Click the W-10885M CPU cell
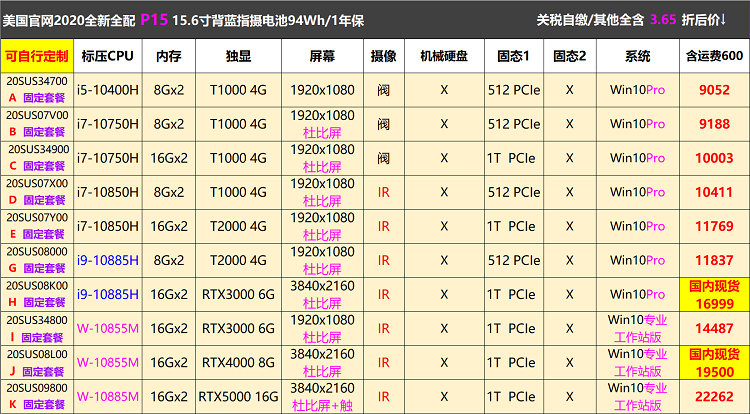This screenshot has width=750, height=414. 108,396
